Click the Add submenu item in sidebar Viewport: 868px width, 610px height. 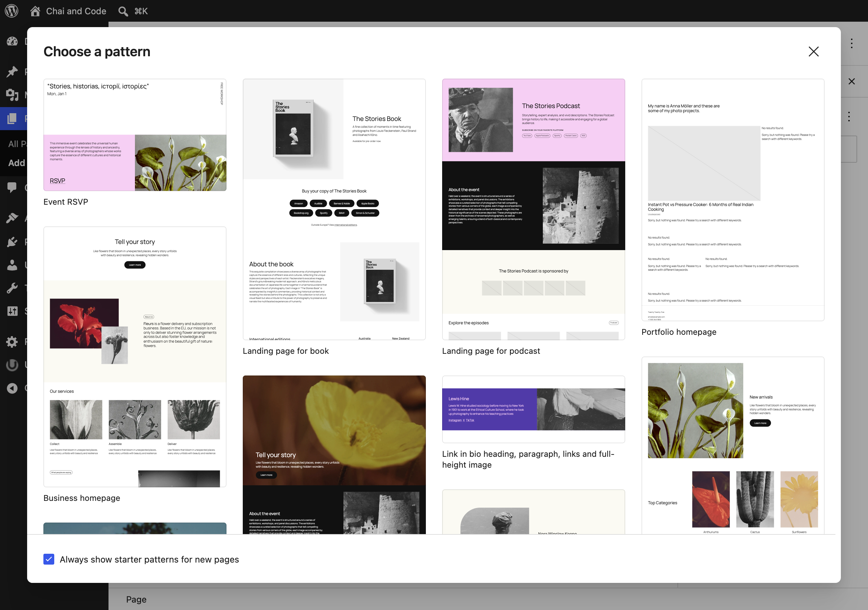[17, 163]
